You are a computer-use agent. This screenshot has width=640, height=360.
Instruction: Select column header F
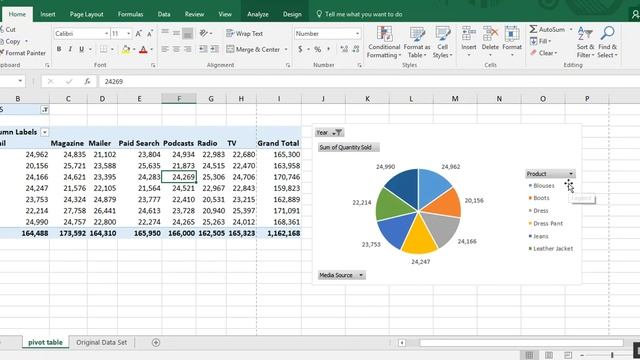point(179,99)
